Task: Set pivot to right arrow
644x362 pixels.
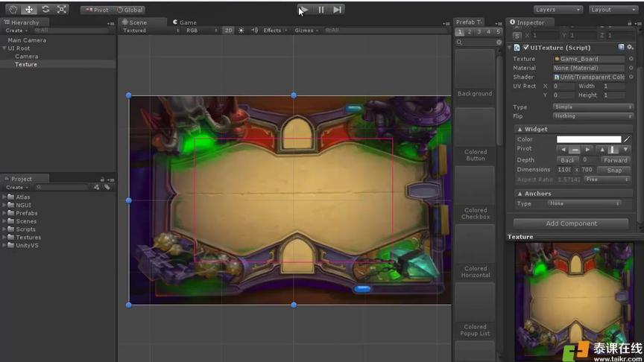Action: [587, 150]
